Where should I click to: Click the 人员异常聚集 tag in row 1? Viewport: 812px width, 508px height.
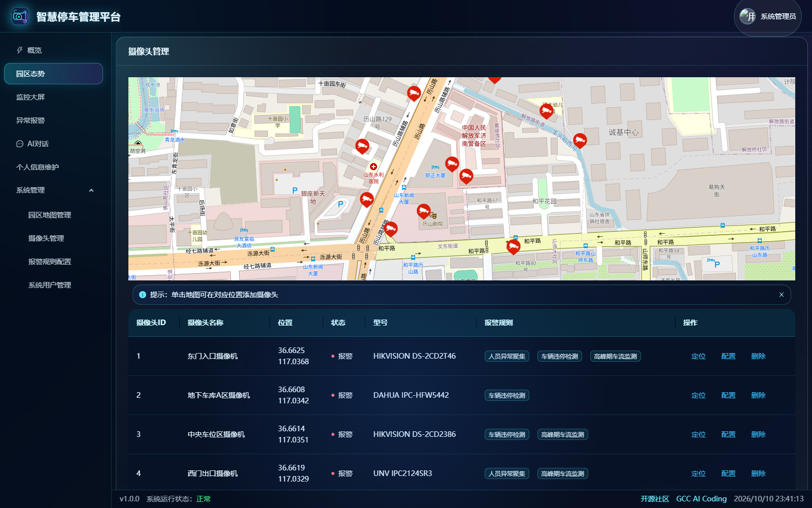[507, 356]
